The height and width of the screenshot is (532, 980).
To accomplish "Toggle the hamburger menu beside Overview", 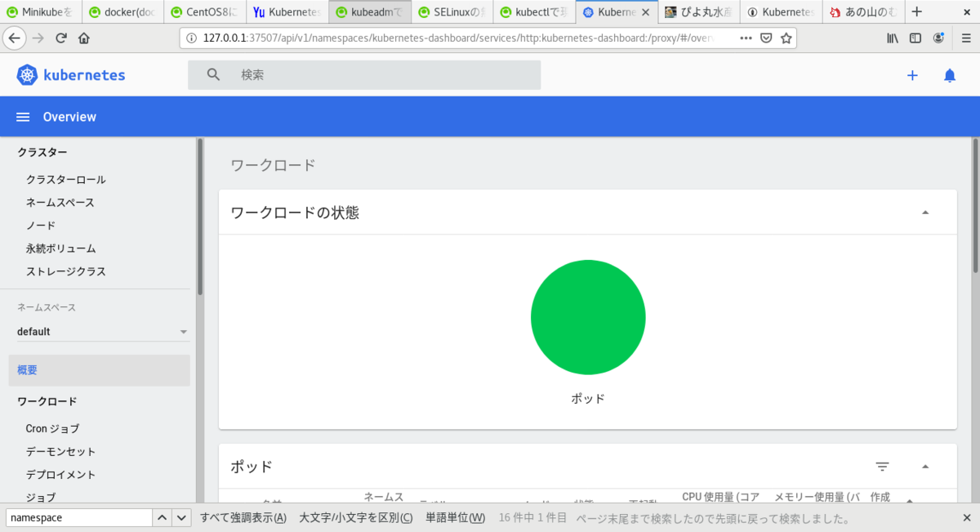I will click(x=23, y=117).
